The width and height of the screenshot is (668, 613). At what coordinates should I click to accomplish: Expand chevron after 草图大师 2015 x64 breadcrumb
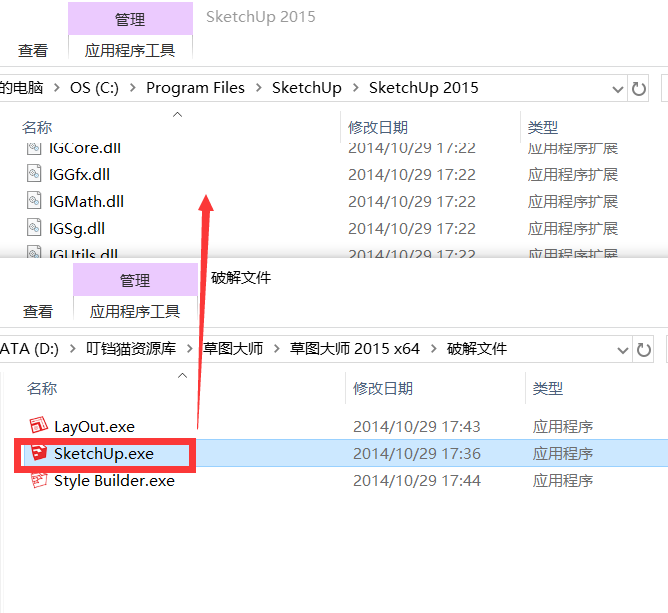pos(433,349)
